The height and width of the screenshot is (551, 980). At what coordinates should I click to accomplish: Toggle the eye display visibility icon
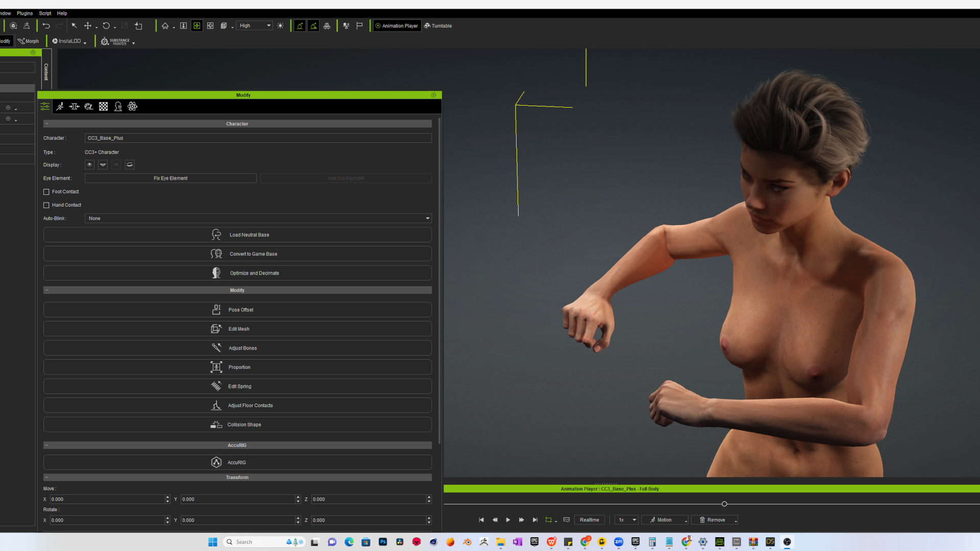pyautogui.click(x=89, y=165)
